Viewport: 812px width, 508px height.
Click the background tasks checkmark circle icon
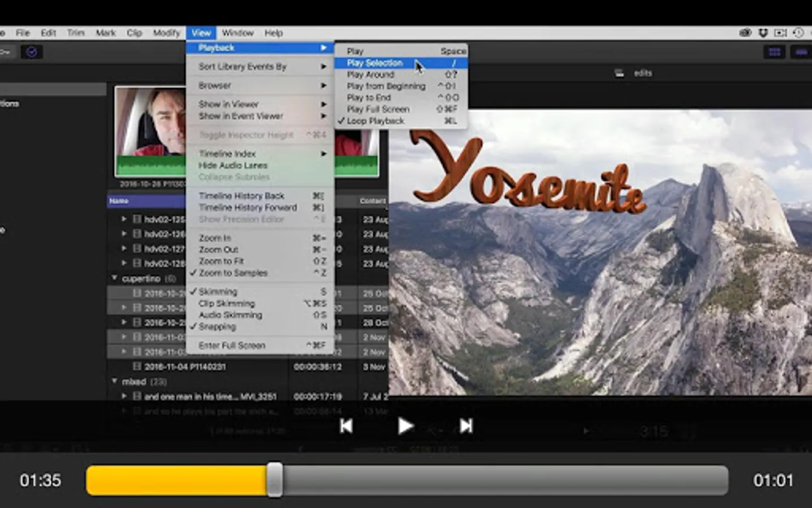[x=32, y=52]
